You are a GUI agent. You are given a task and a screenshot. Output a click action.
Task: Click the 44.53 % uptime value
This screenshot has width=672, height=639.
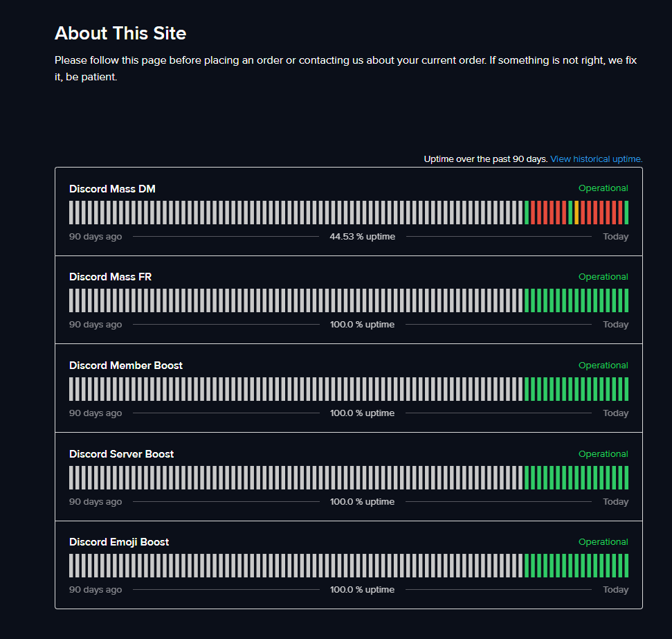(362, 236)
